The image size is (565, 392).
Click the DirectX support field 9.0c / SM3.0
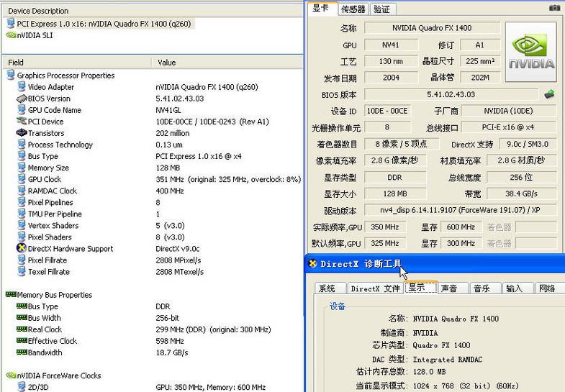tap(528, 145)
